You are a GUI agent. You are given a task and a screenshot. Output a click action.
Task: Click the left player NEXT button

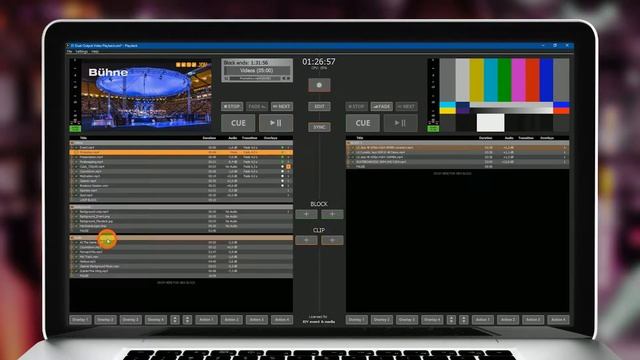click(282, 107)
